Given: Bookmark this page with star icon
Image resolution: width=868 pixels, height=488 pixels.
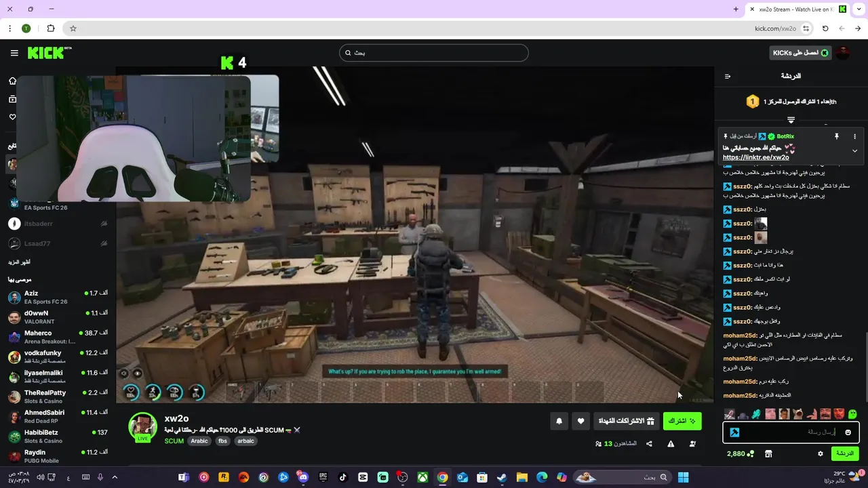Looking at the screenshot, I should pyautogui.click(x=73, y=28).
